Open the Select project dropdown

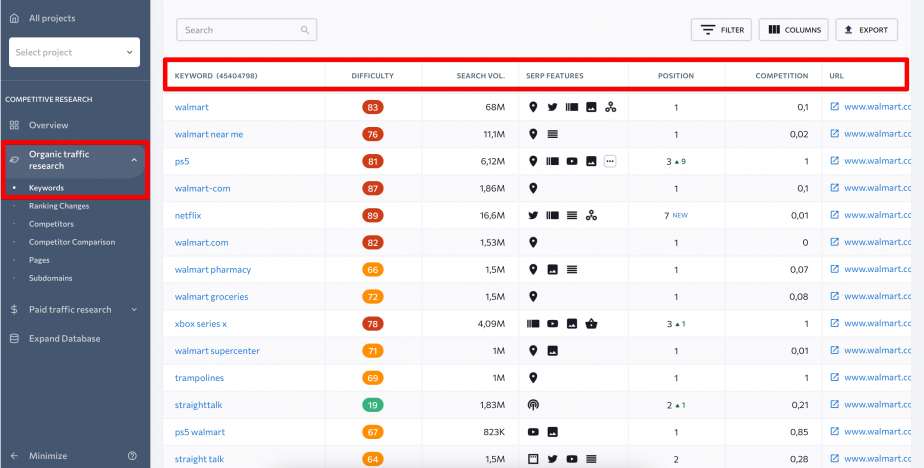click(x=74, y=52)
